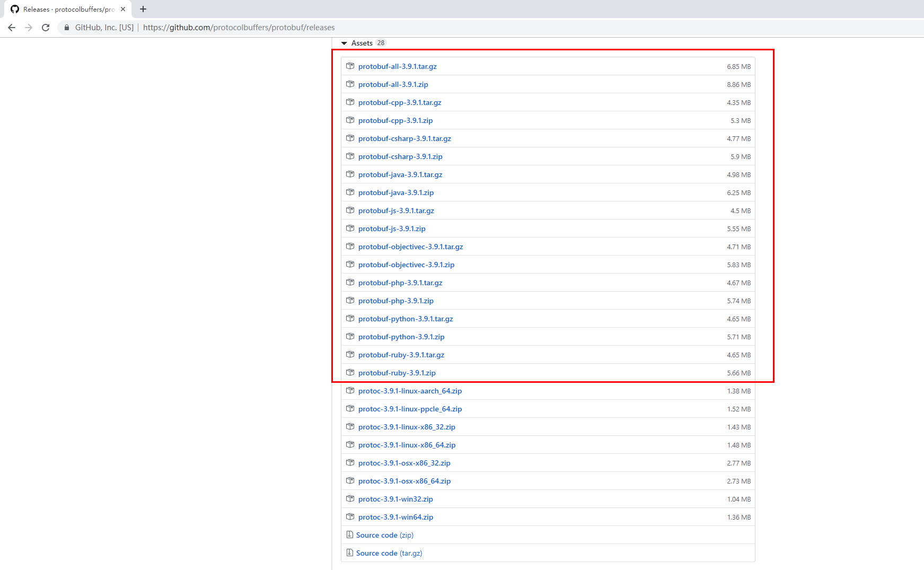Download protoc-3.9.1-osx-x86_32.zip
Screen dimensions: 924x570
click(404, 463)
